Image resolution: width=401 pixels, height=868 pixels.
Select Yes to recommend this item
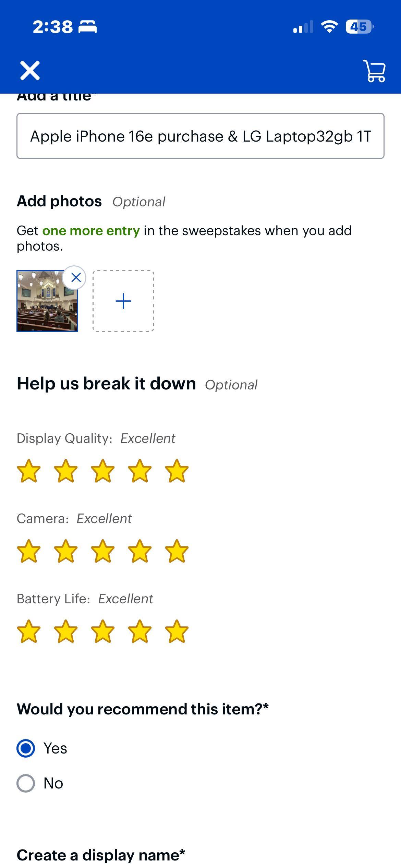point(26,748)
